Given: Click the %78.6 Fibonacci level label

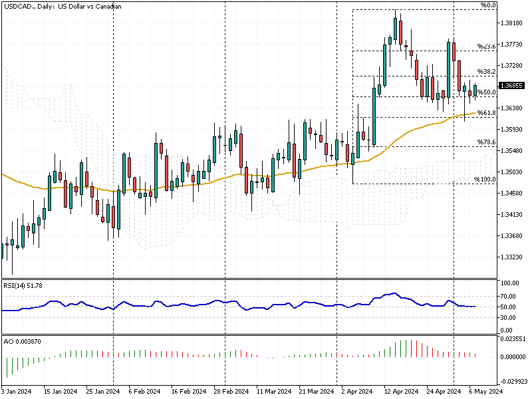Looking at the screenshot, I should [x=487, y=141].
